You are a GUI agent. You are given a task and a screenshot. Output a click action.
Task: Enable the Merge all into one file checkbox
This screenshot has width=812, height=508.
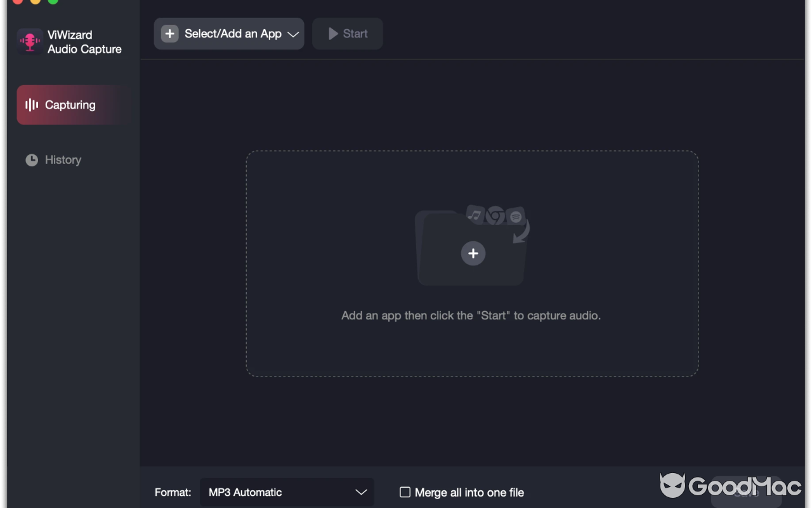click(404, 492)
